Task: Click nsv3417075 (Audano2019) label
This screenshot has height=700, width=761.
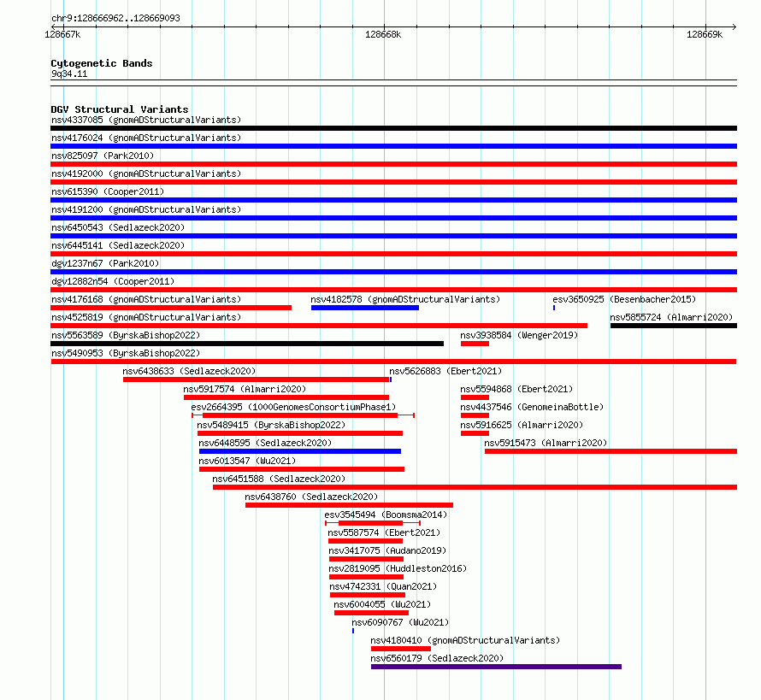Action: pyautogui.click(x=387, y=550)
